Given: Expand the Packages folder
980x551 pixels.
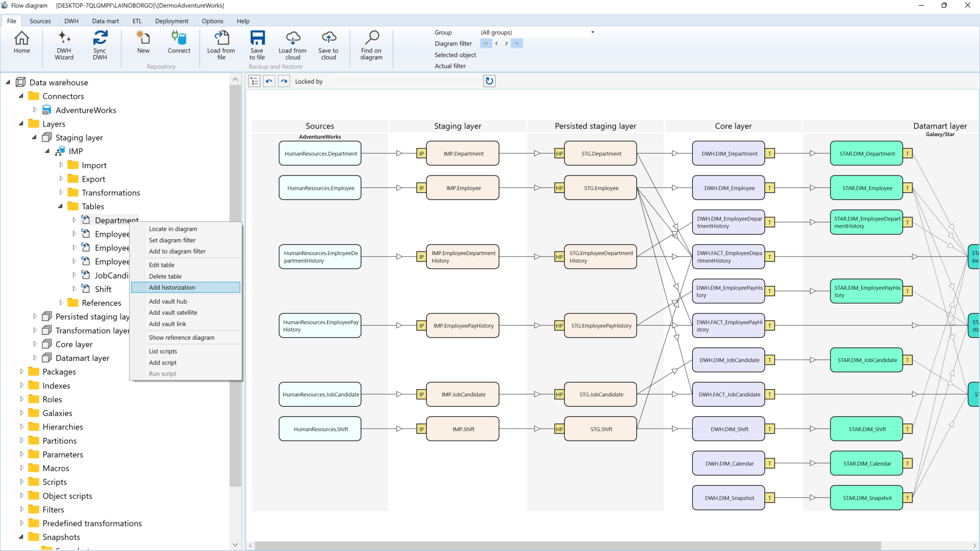Looking at the screenshot, I should tap(21, 371).
